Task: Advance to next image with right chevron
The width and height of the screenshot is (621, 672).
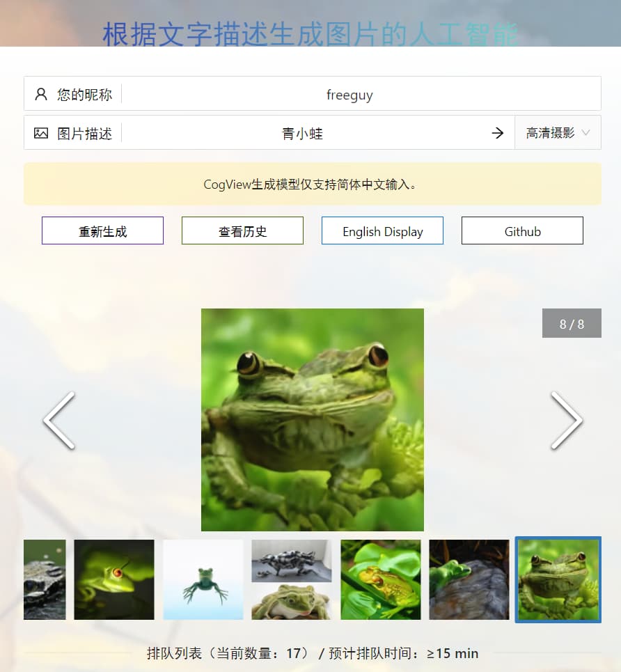Action: (566, 420)
